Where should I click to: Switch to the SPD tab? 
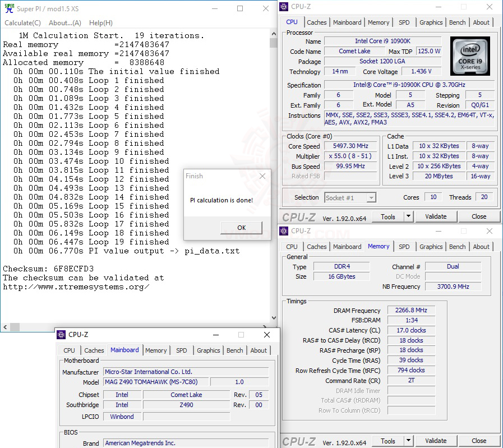[405, 22]
